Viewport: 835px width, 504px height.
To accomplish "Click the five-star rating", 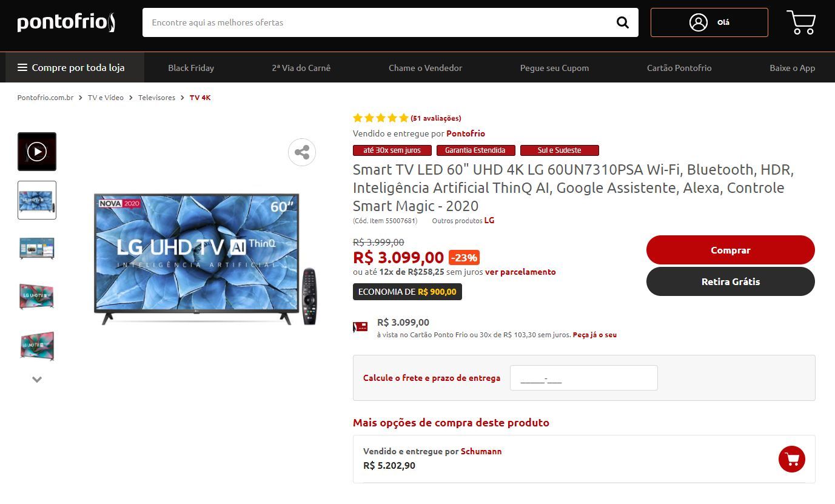I will 381,118.
